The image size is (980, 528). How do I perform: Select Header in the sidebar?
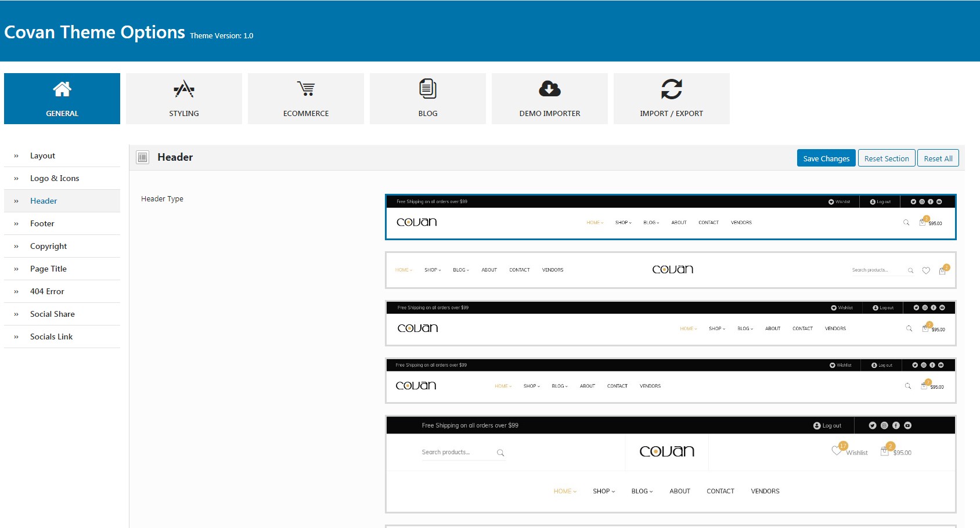point(62,201)
